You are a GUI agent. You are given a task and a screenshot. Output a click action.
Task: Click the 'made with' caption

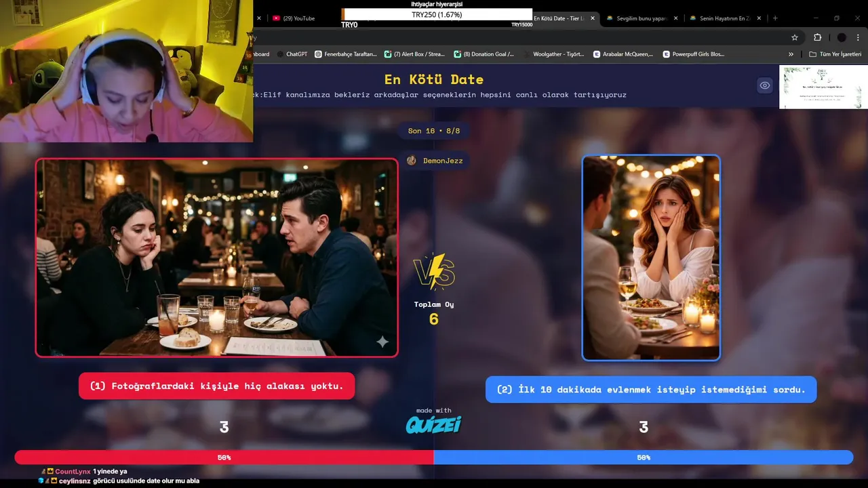(434, 411)
